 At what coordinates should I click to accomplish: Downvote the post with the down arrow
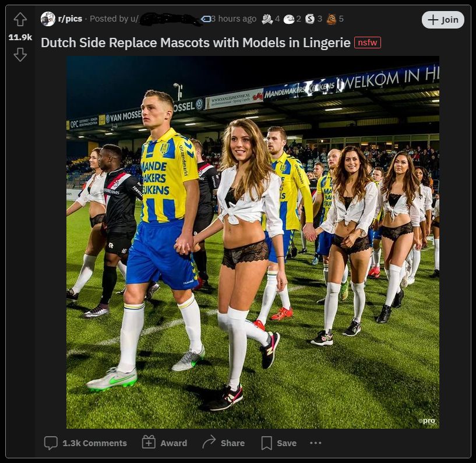pyautogui.click(x=20, y=55)
